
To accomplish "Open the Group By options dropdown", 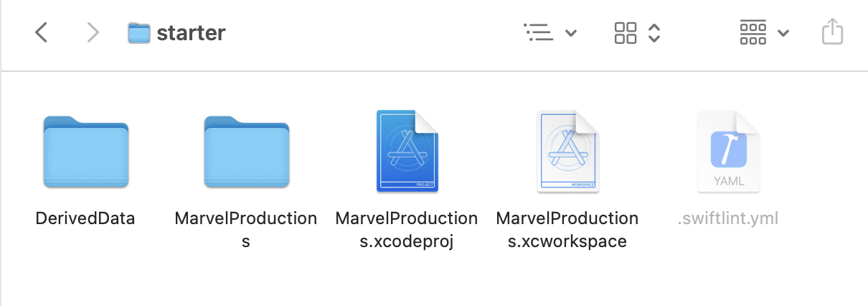I will [753, 32].
